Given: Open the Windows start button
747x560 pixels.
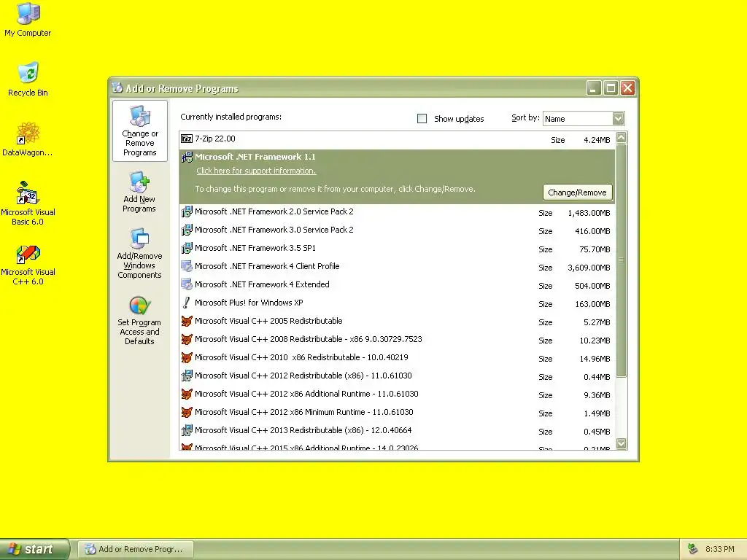Looking at the screenshot, I should pos(34,549).
